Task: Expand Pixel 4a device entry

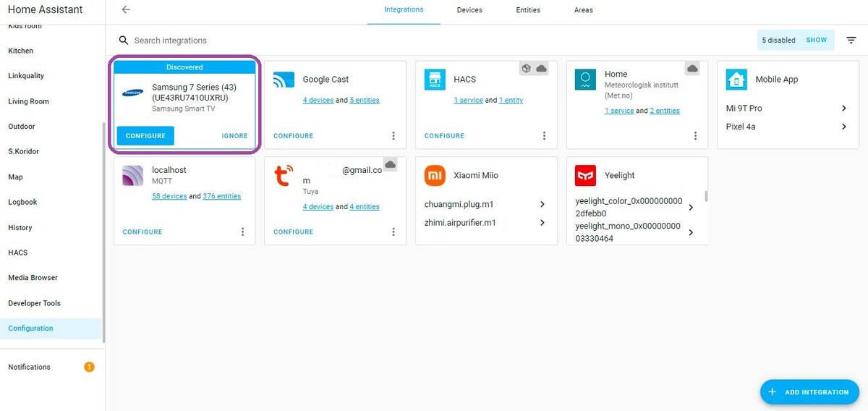Action: coord(843,127)
